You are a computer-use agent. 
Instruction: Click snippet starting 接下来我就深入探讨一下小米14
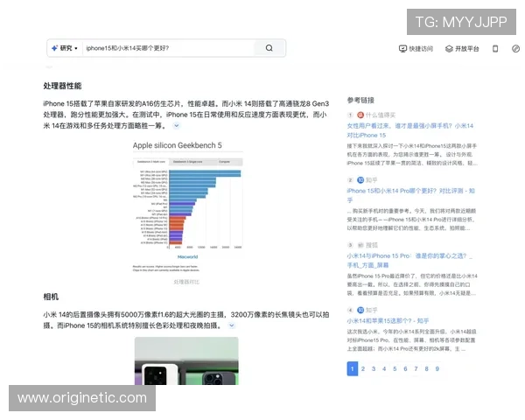412,155
